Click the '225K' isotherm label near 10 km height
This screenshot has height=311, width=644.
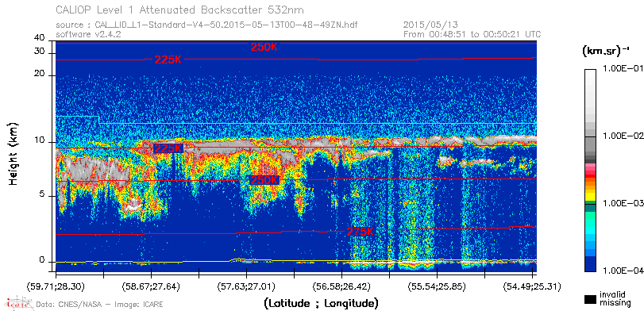coord(168,148)
